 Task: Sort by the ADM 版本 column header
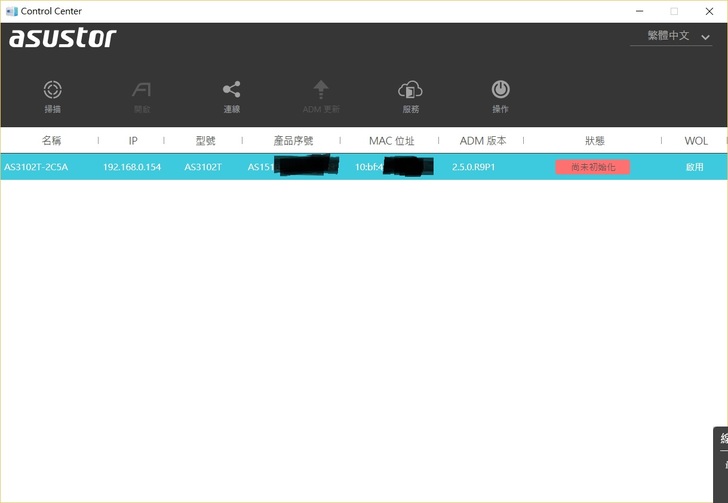tap(483, 141)
